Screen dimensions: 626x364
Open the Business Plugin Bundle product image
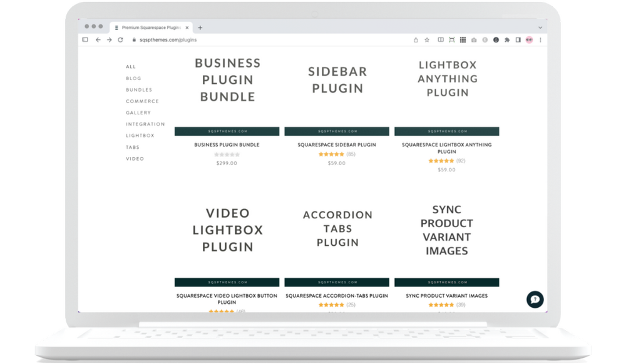227,92
